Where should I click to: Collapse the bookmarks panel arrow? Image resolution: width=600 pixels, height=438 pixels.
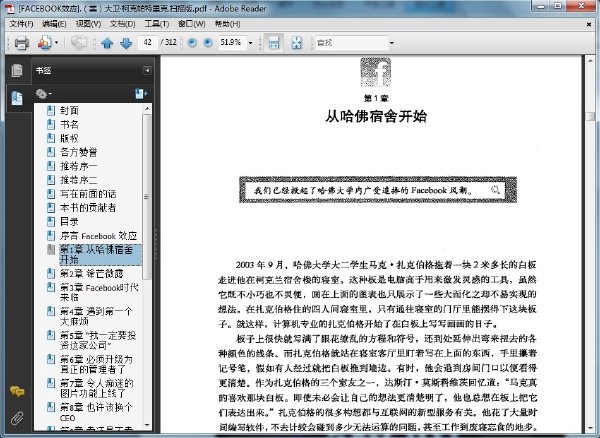147,70
